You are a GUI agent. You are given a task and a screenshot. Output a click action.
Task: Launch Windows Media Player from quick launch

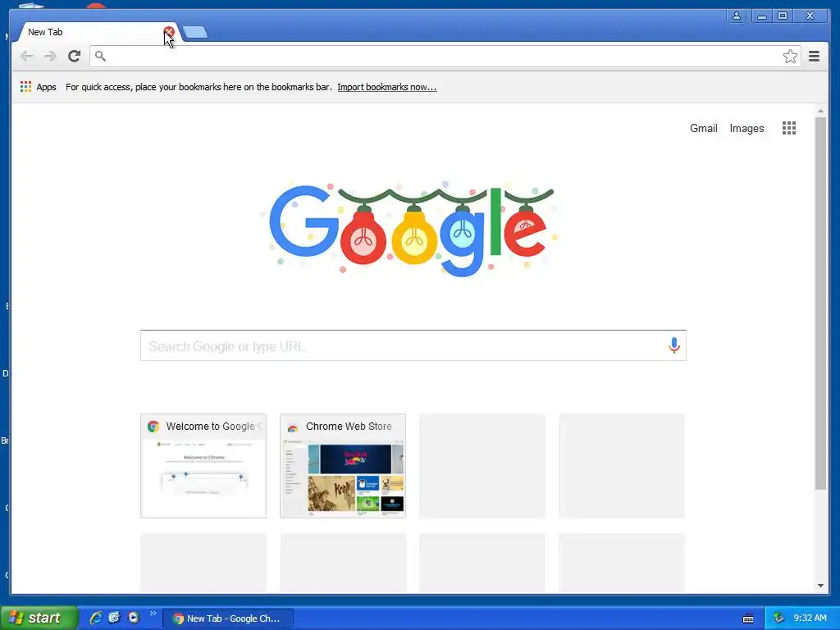[134, 618]
